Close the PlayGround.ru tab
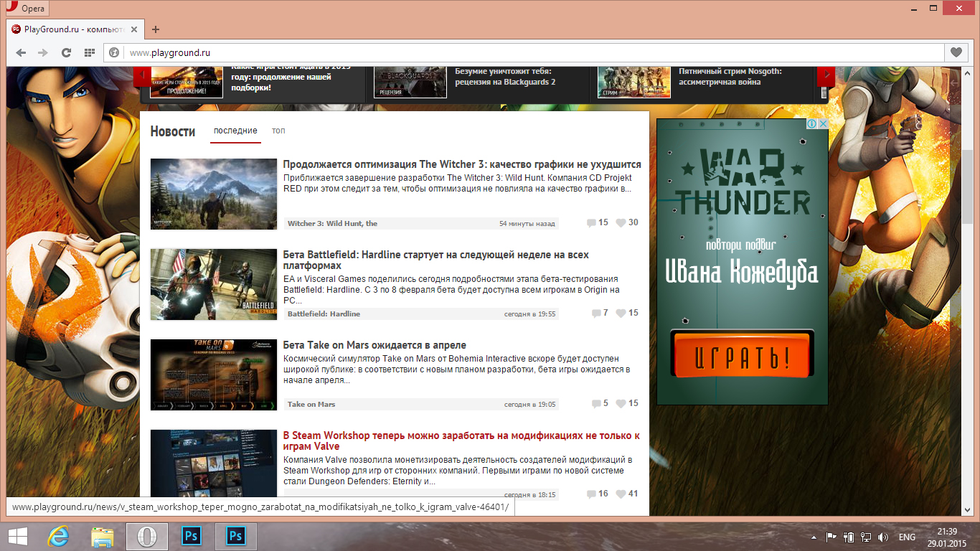 [x=134, y=29]
